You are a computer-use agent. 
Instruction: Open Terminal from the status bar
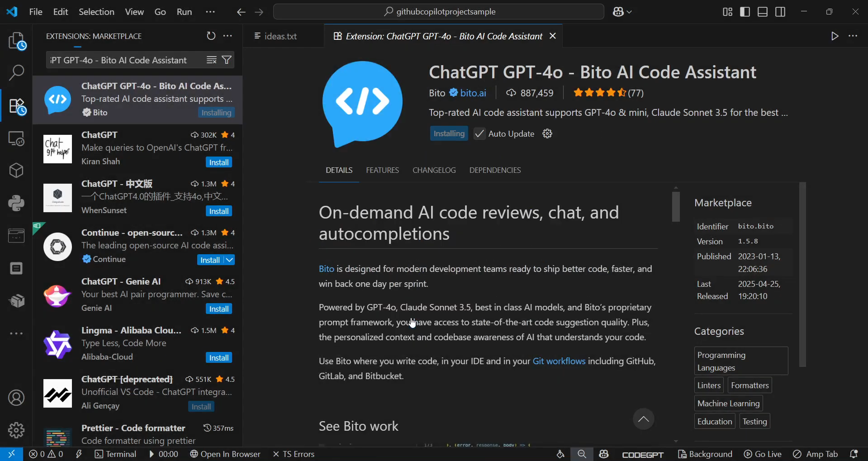[115, 454]
